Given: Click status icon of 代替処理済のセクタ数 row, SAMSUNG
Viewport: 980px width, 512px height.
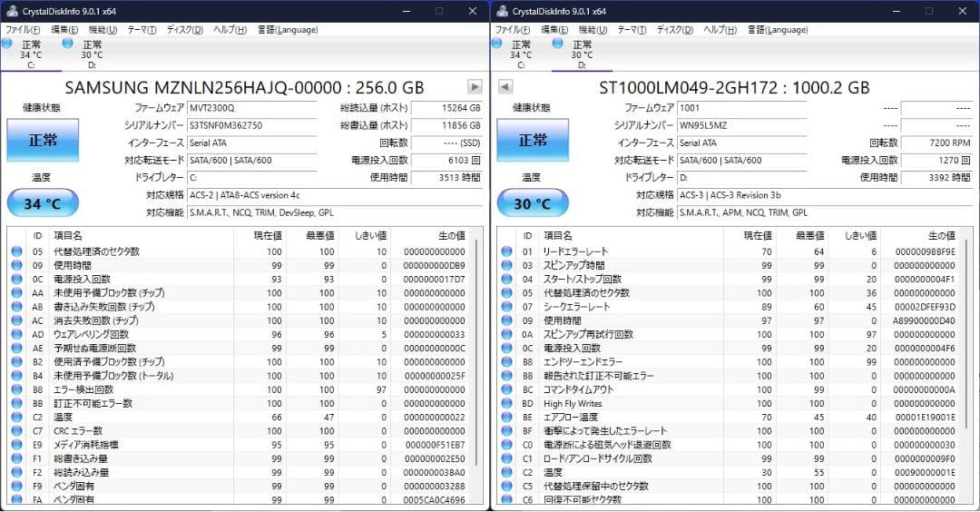Looking at the screenshot, I should (17, 251).
